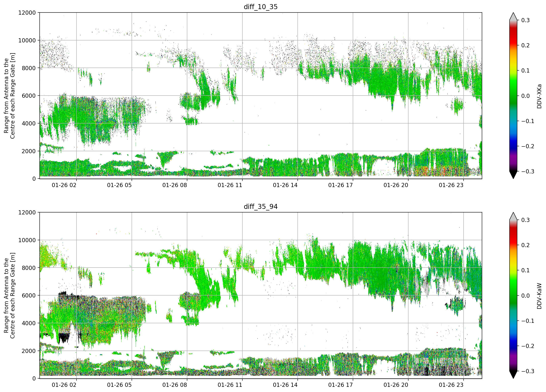Screen dimensions: 546x392
Task: Click '01-26 11' x-tick under diff_10_35 plot
Action: (230, 185)
